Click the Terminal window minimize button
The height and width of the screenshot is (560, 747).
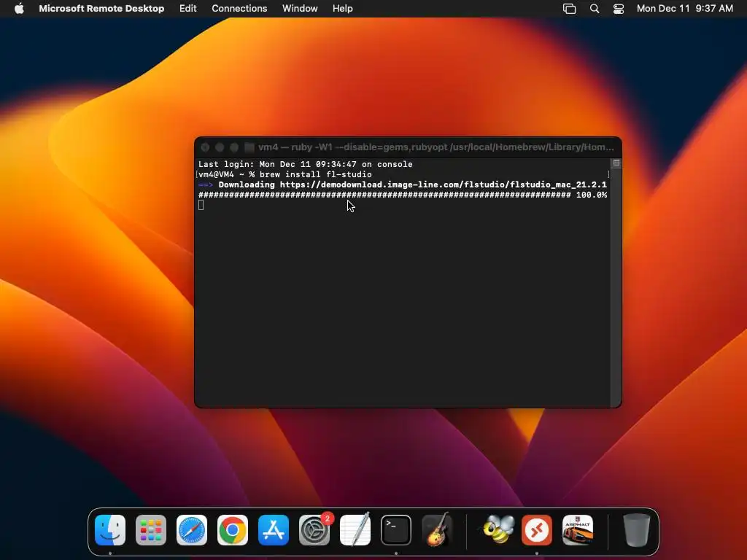tap(220, 147)
